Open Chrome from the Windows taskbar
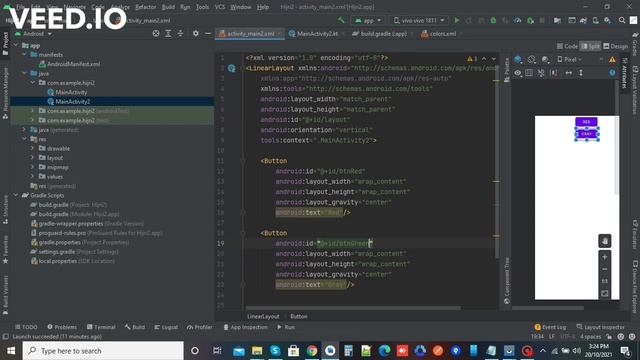This screenshot has height=360, width=640. coord(312,351)
